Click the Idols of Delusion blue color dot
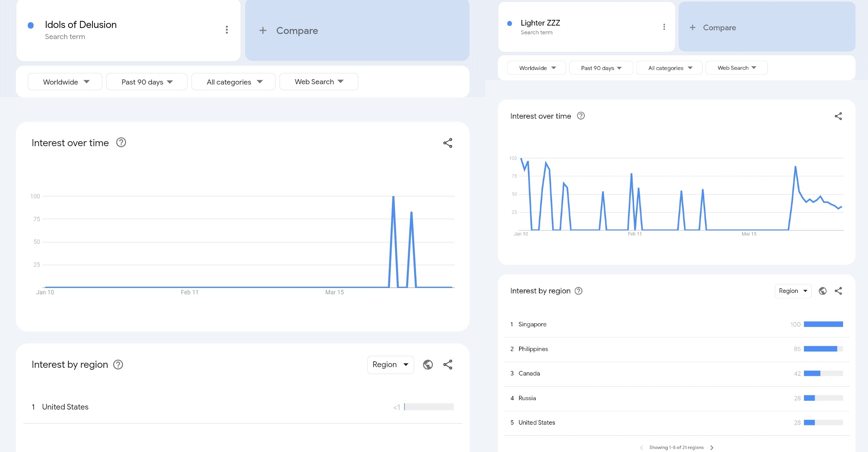 coord(31,25)
